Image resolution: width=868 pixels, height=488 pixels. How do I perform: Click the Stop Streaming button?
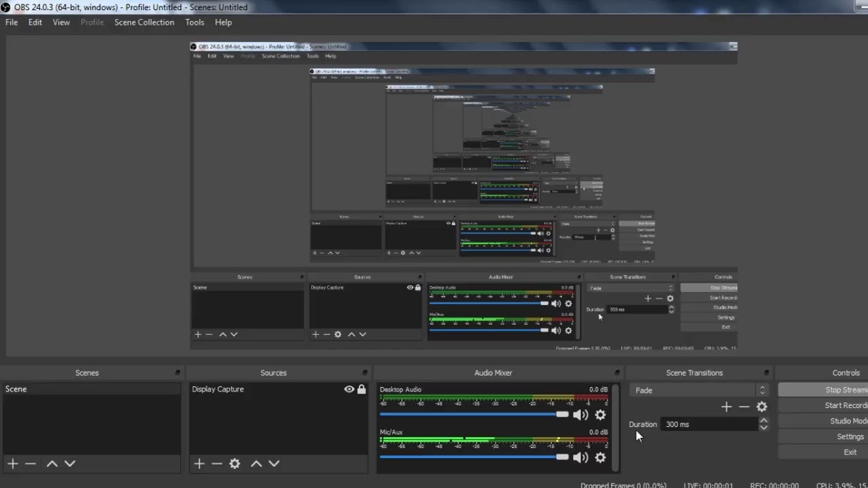point(823,390)
